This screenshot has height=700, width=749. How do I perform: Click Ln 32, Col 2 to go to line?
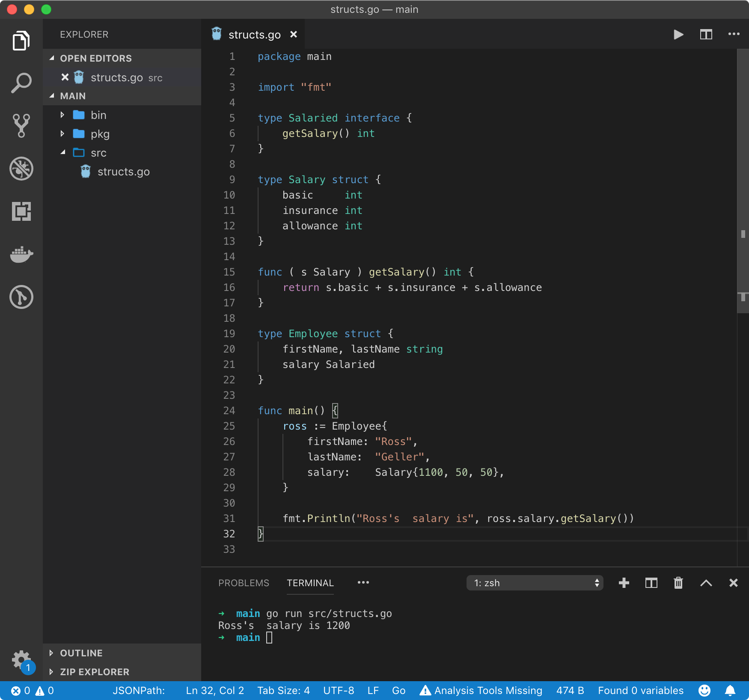point(214,690)
